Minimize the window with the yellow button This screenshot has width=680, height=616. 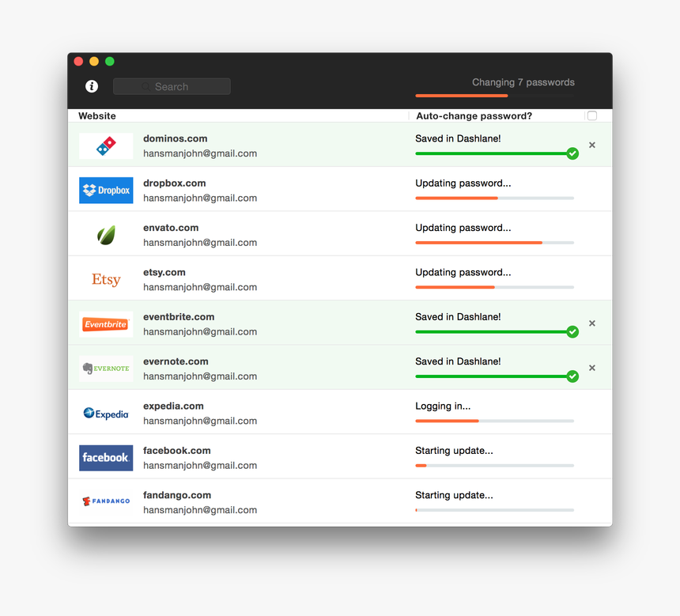click(94, 61)
